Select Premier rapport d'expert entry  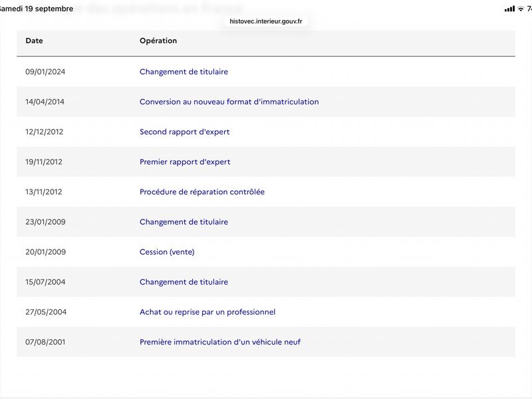[x=185, y=162]
